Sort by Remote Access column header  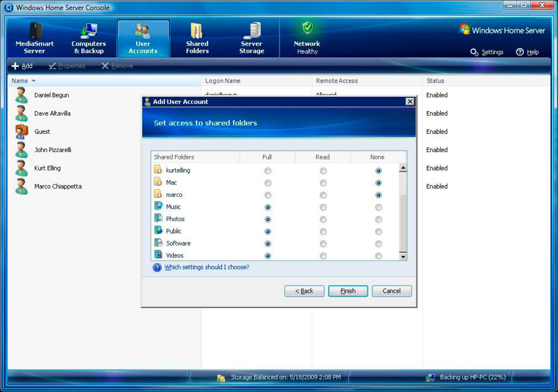coord(367,81)
